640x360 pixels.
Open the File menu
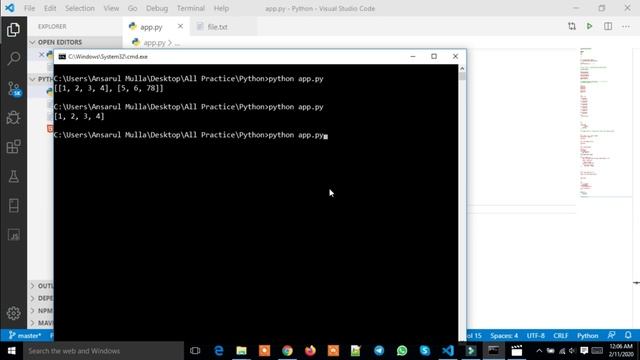click(29, 8)
